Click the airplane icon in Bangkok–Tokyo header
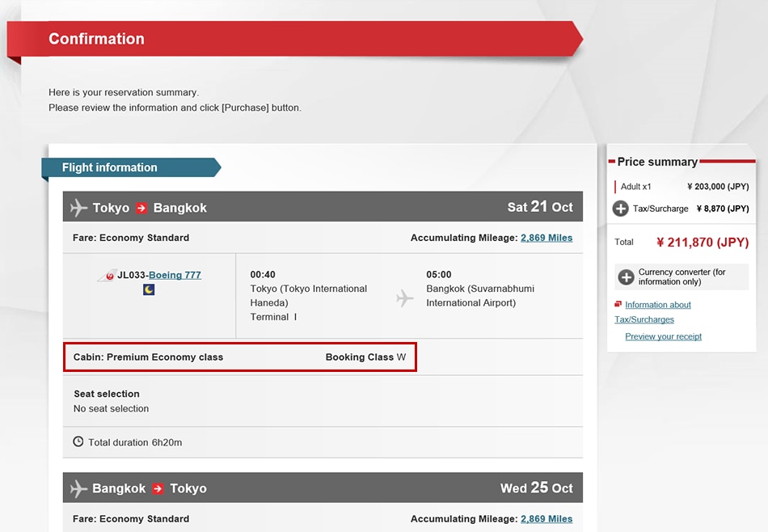 coord(78,488)
